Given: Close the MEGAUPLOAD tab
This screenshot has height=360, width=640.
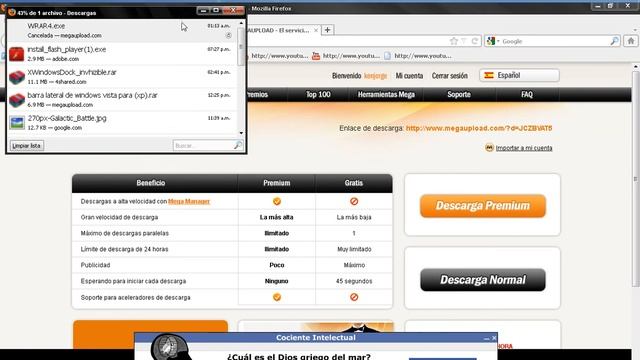Looking at the screenshot, I should 316,30.
